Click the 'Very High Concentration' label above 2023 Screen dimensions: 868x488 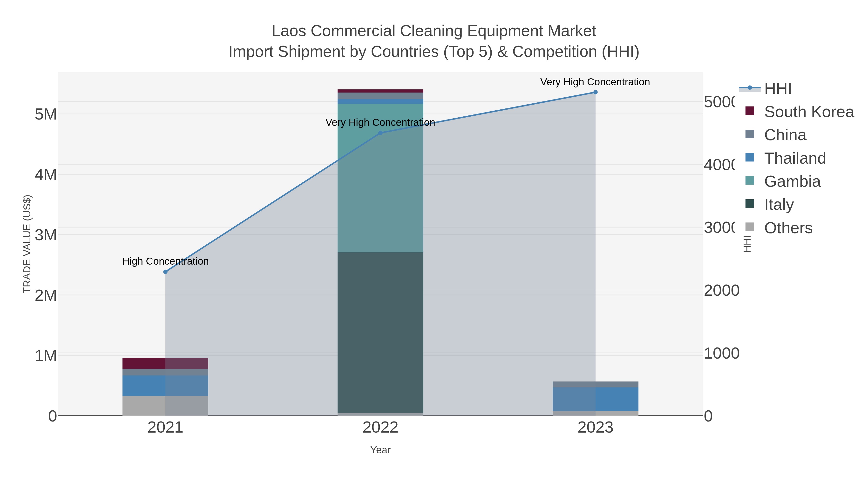tap(595, 82)
